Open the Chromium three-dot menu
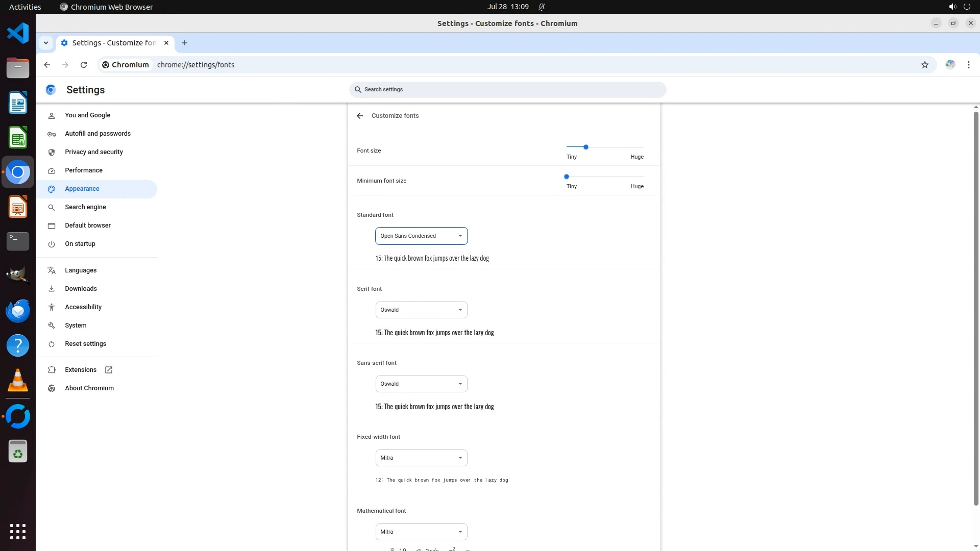 [968, 65]
